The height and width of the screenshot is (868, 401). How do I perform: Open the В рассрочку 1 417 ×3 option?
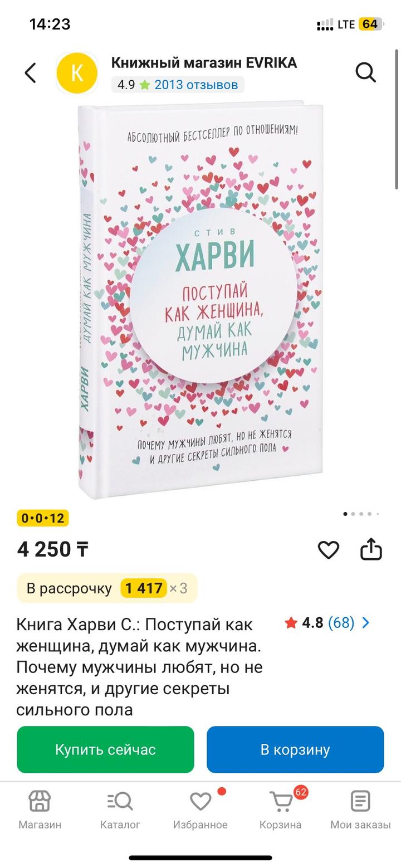[x=107, y=588]
